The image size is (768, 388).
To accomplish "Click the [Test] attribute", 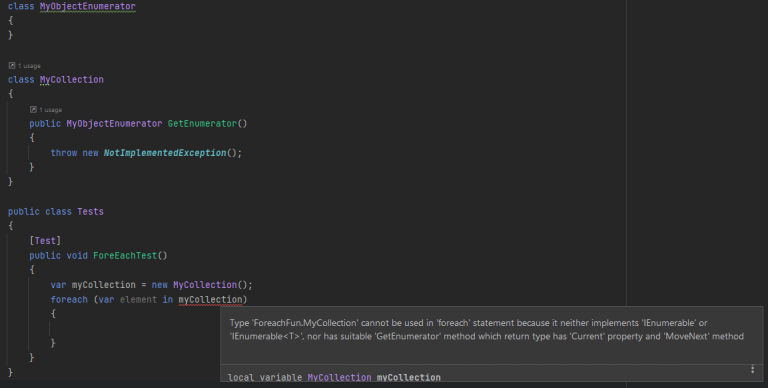I will coord(45,241).
